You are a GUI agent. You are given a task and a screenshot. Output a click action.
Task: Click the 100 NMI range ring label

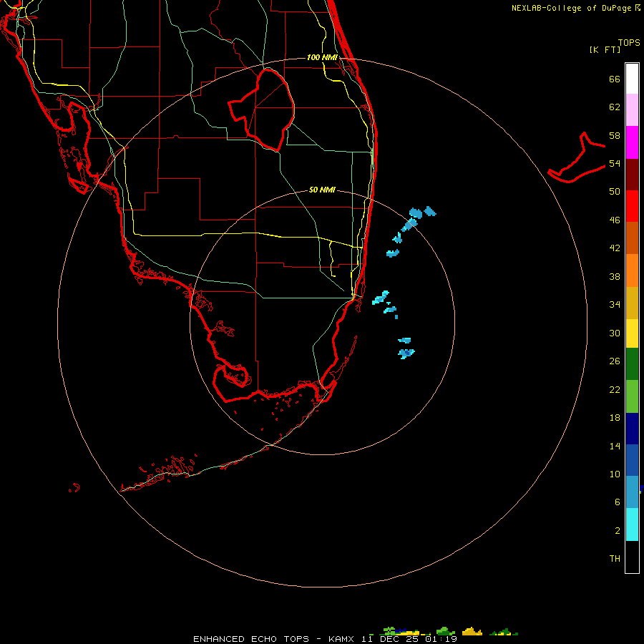pyautogui.click(x=322, y=57)
